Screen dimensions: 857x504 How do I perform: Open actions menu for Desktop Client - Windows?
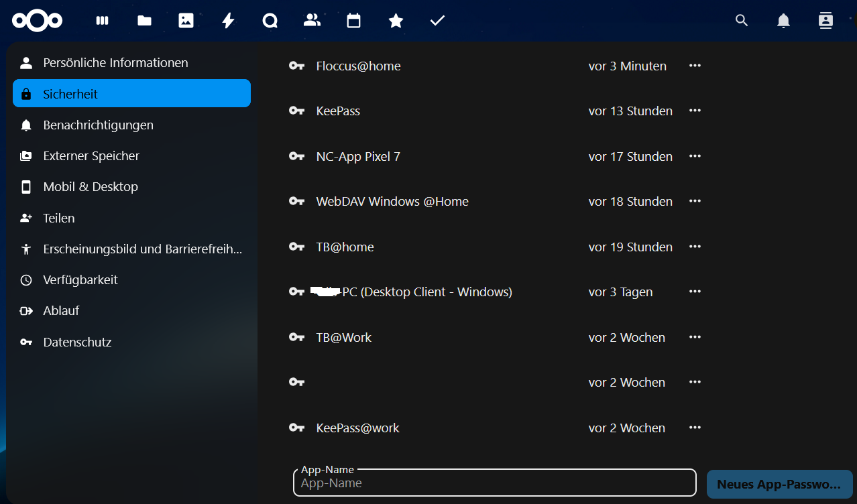[x=695, y=292]
